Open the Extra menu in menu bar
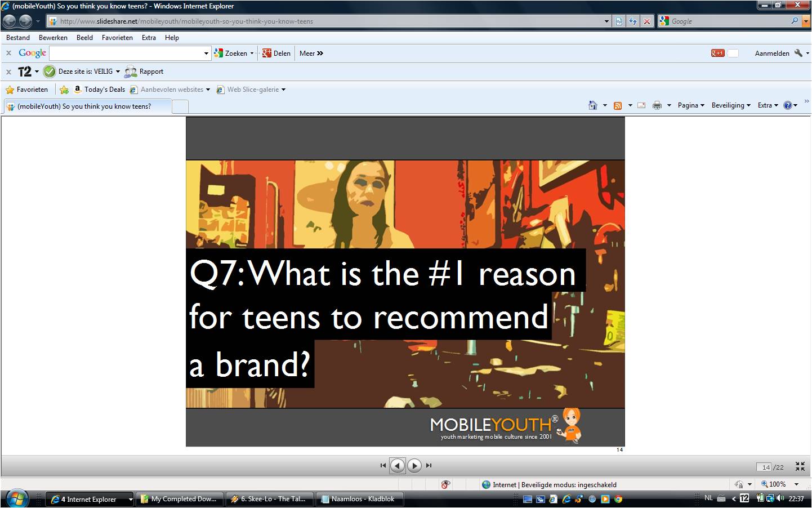Screen dimensions: 812x508 tap(149, 38)
